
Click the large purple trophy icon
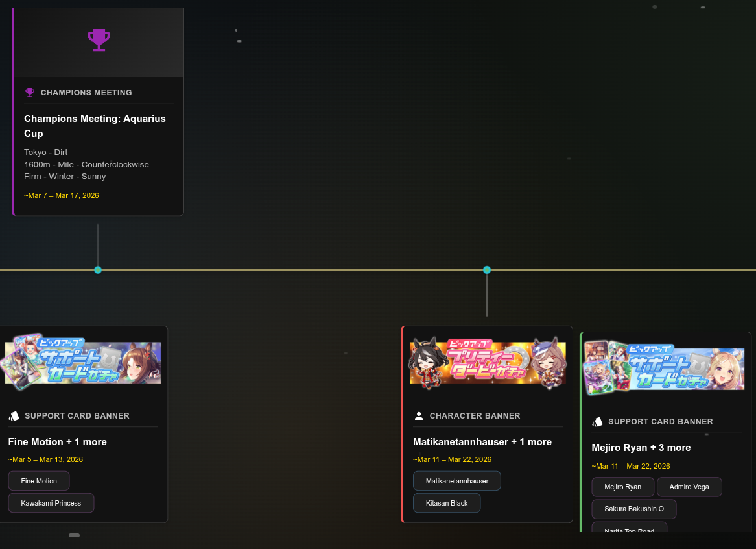[x=99, y=40]
